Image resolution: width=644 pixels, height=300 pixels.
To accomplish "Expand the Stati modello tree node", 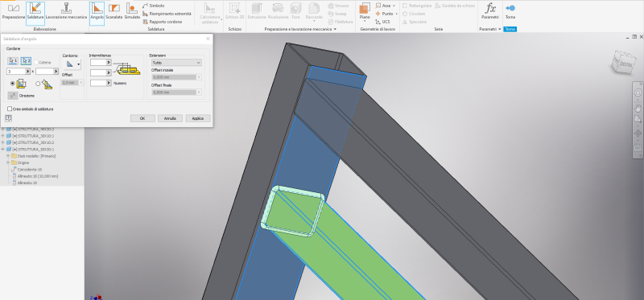I will pyautogui.click(x=8, y=156).
